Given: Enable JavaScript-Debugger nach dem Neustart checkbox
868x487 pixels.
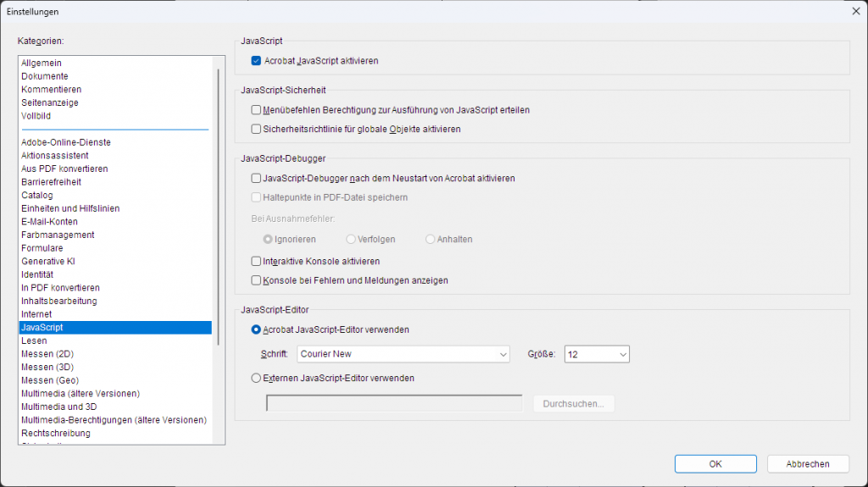Looking at the screenshot, I should point(256,178).
